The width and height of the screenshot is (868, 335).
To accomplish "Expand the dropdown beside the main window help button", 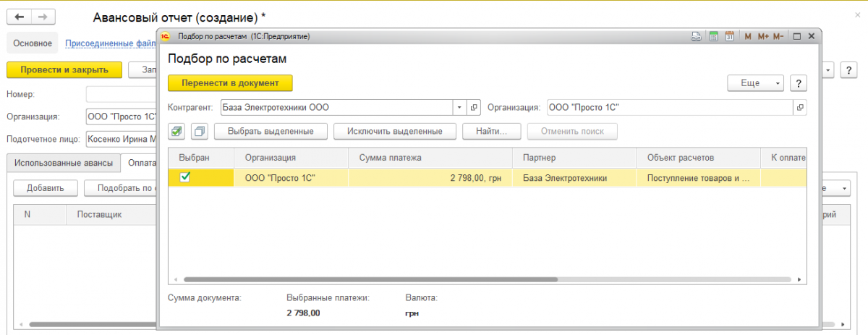I will [x=828, y=70].
